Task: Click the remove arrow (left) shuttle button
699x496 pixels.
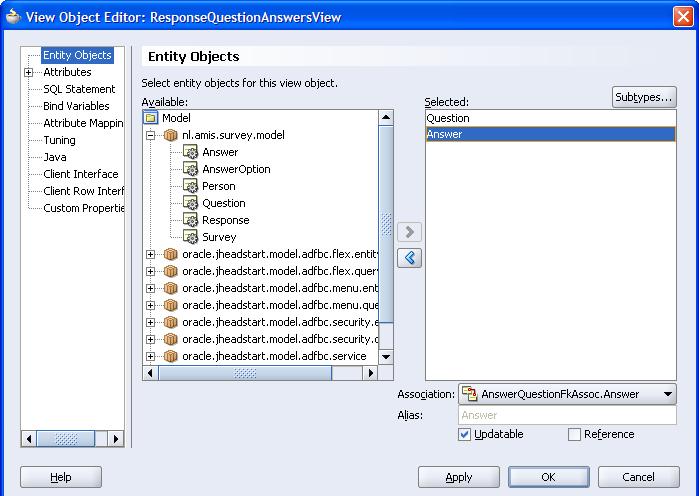Action: coord(409,258)
